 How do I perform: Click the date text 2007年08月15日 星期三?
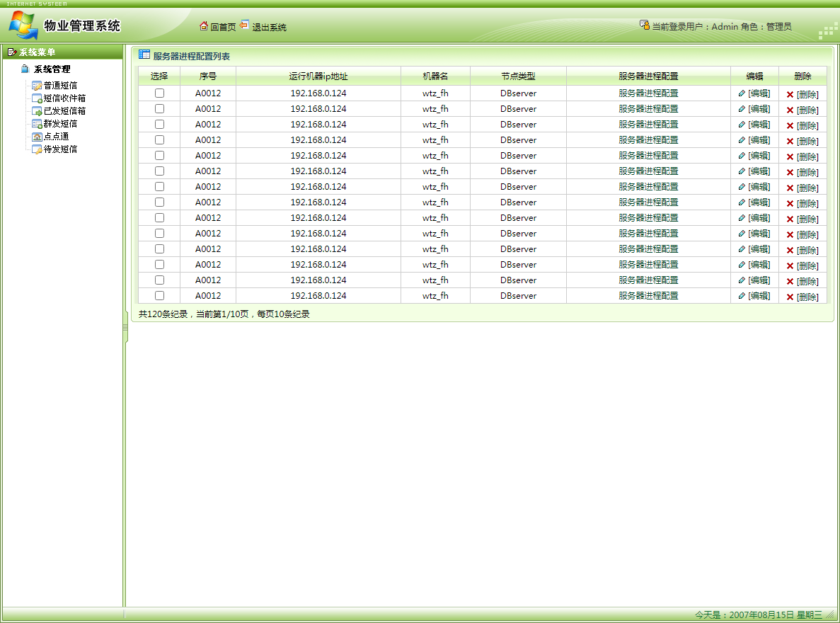click(x=775, y=615)
